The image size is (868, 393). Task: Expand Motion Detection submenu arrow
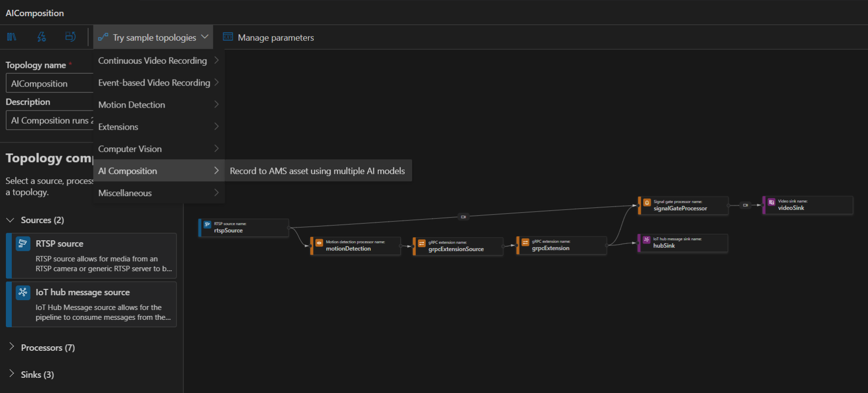tap(216, 105)
